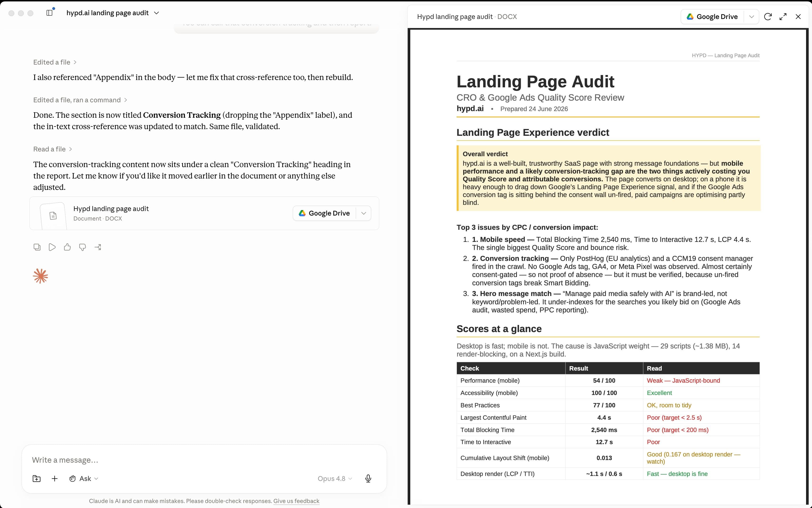
Task: Click the 'Landing Page Audit' document title
Action: [535, 82]
